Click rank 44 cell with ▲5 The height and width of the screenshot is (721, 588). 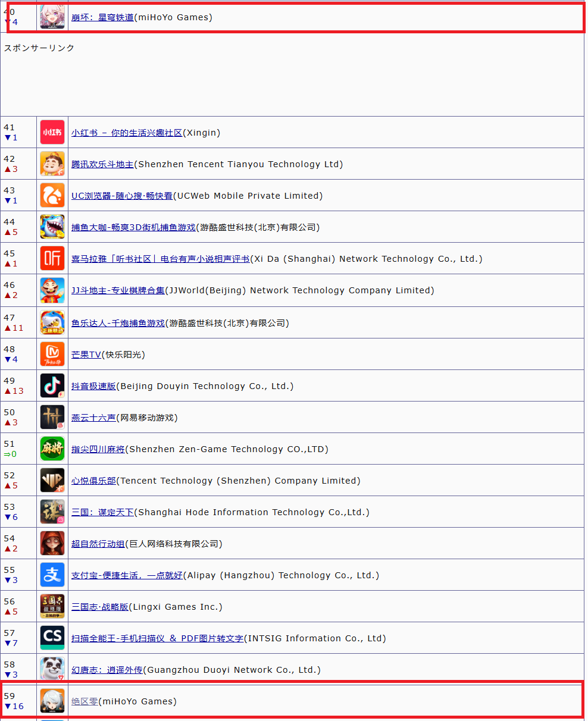[18, 227]
